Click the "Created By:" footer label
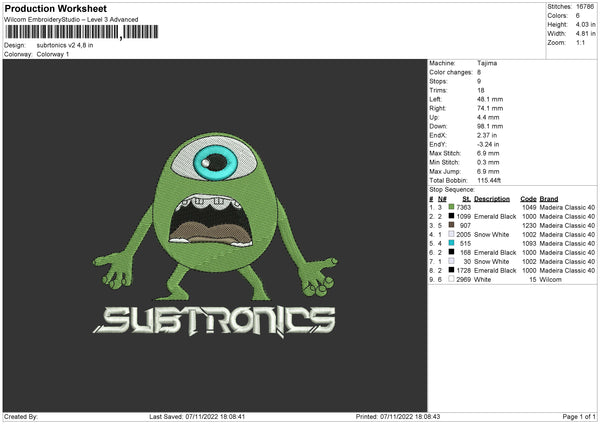The height and width of the screenshot is (424, 600). [x=21, y=416]
